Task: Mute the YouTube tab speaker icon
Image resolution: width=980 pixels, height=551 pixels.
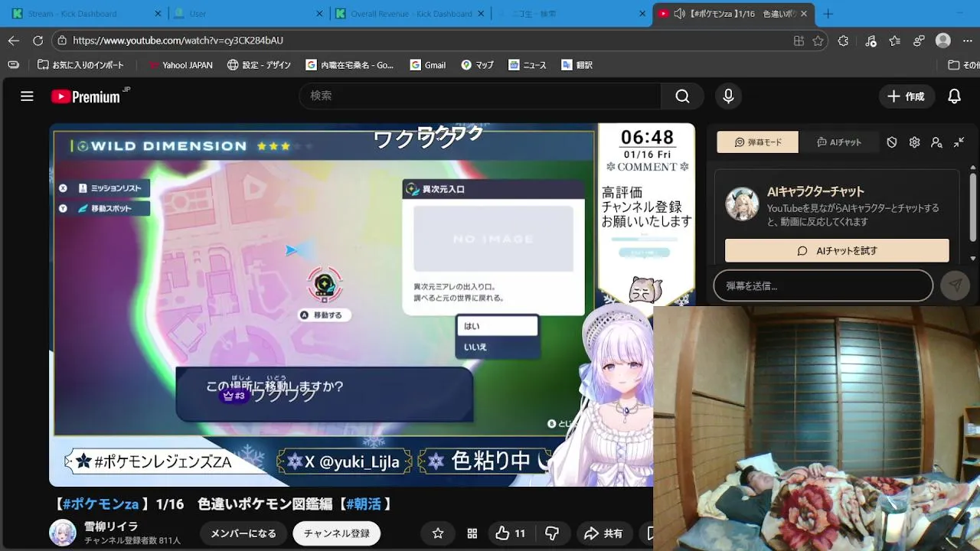Action: (x=678, y=14)
